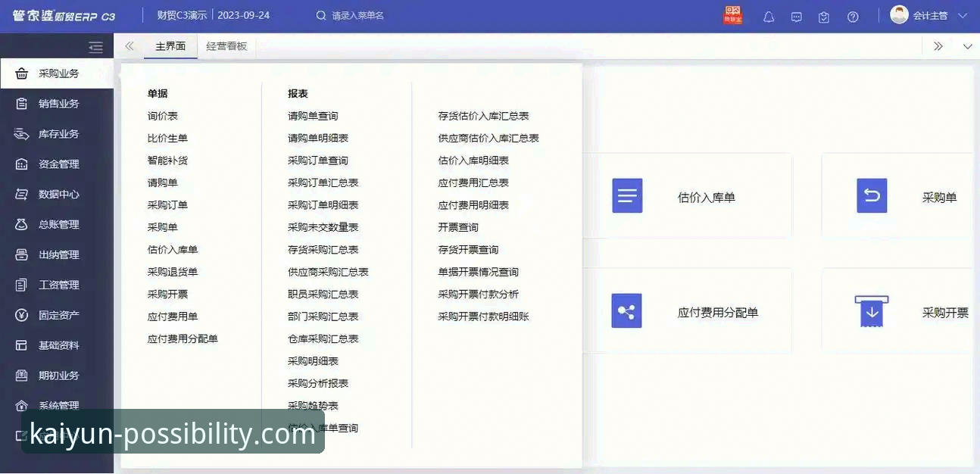Open the 资金管理 sidebar module
Screen dimensions: 980x474
tap(57, 164)
